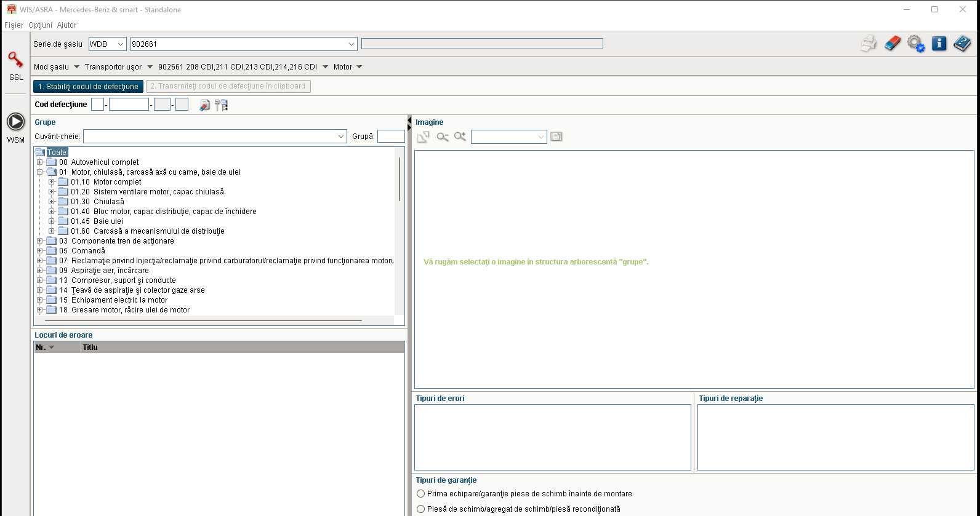Click the zoom out magnifier in Imagine panel
Image resolution: width=980 pixels, height=516 pixels.
click(x=442, y=137)
